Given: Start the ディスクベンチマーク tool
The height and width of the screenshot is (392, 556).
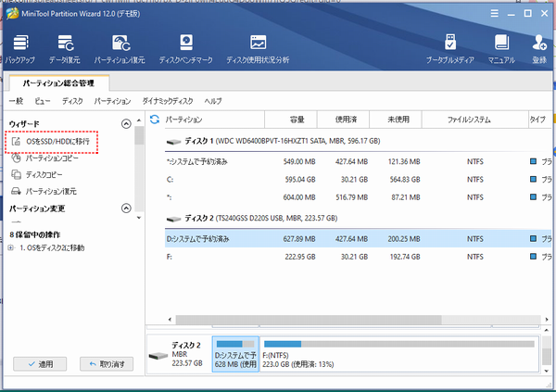Looking at the screenshot, I should point(186,49).
